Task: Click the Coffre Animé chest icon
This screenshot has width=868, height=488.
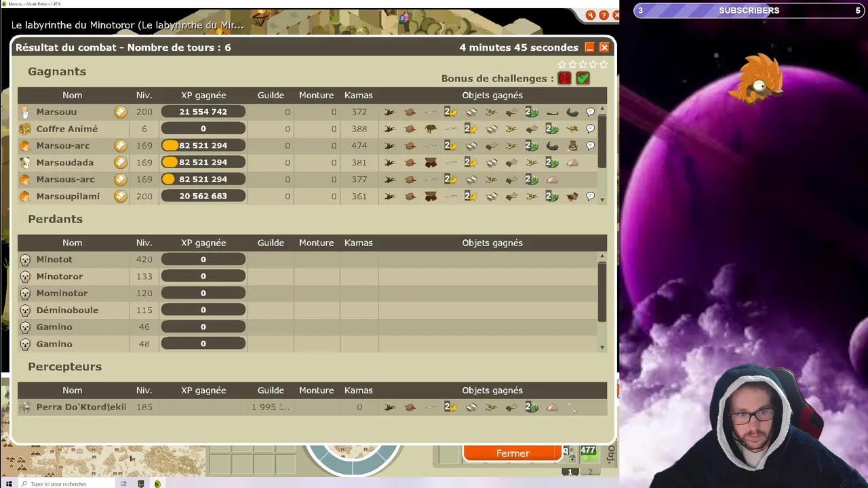Action: click(x=25, y=129)
